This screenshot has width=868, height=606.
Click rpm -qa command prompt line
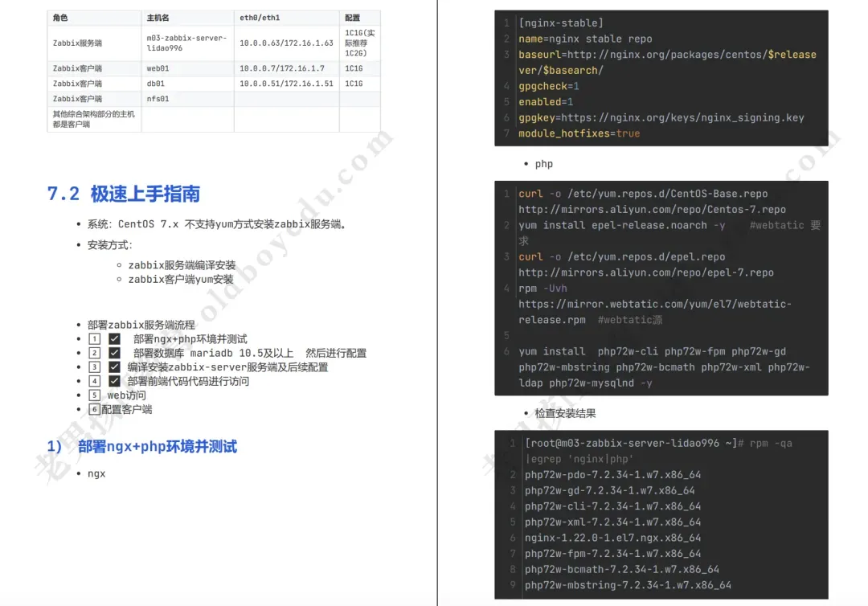[658, 451]
